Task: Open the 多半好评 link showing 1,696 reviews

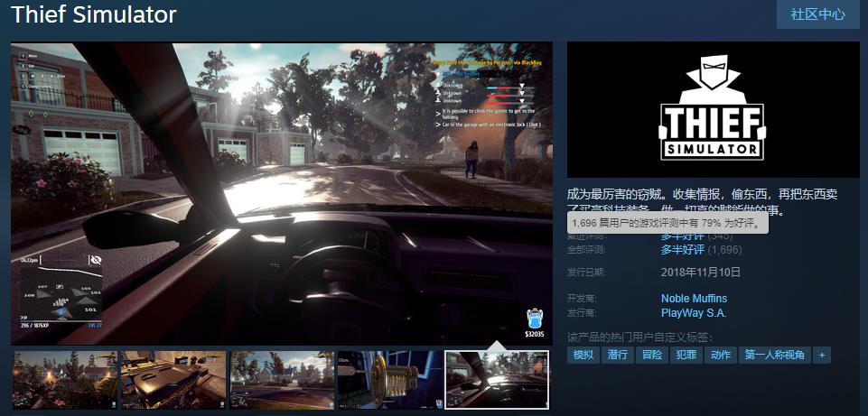Action: [683, 250]
